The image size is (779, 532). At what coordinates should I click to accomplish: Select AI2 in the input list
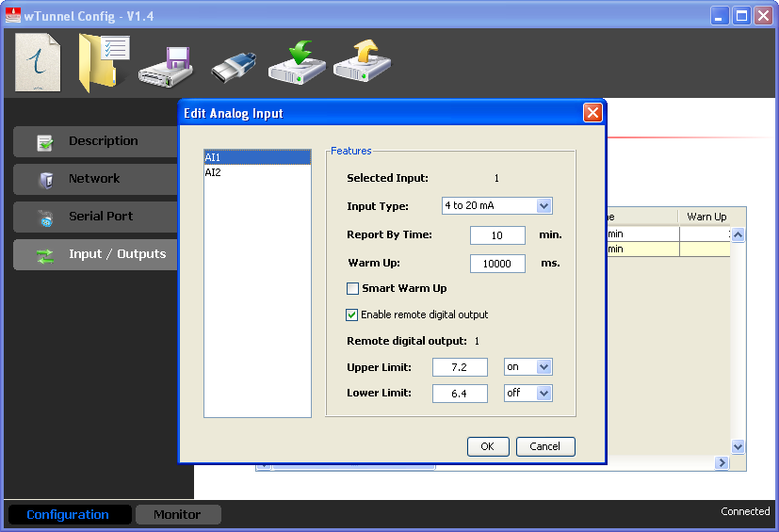pyautogui.click(x=213, y=173)
